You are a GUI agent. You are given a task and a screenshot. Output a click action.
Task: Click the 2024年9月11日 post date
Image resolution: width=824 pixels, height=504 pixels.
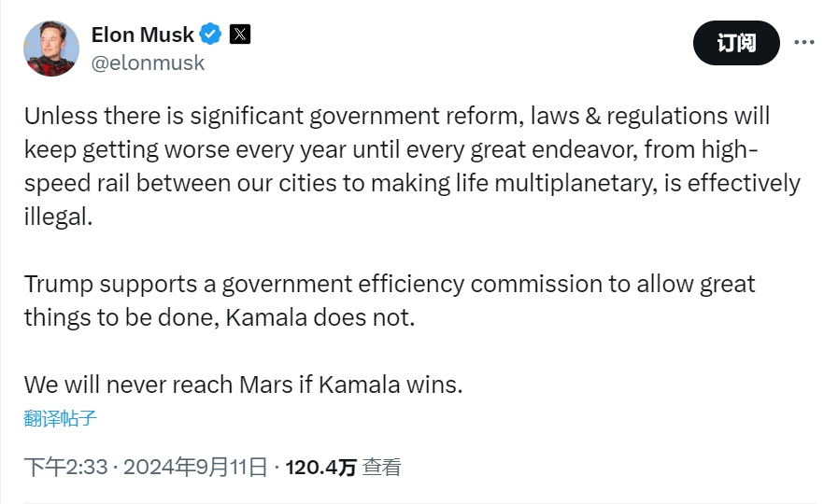click(x=195, y=467)
